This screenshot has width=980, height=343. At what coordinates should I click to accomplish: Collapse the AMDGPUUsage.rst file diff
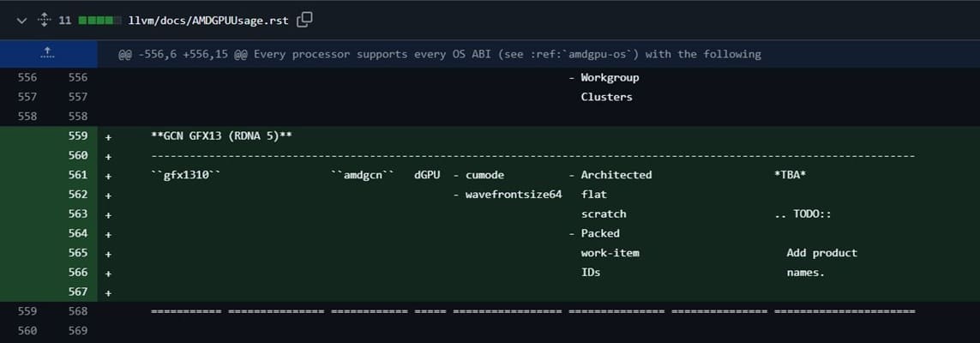[x=21, y=20]
